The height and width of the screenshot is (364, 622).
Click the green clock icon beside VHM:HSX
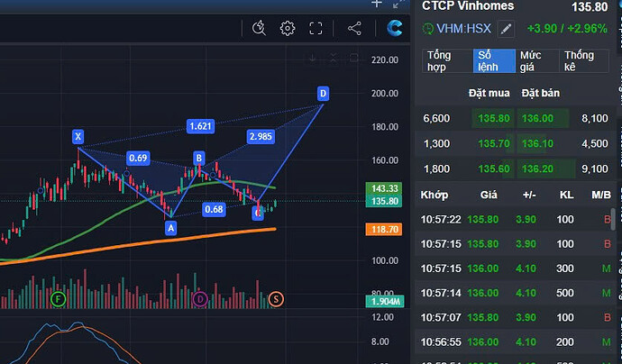(x=427, y=29)
